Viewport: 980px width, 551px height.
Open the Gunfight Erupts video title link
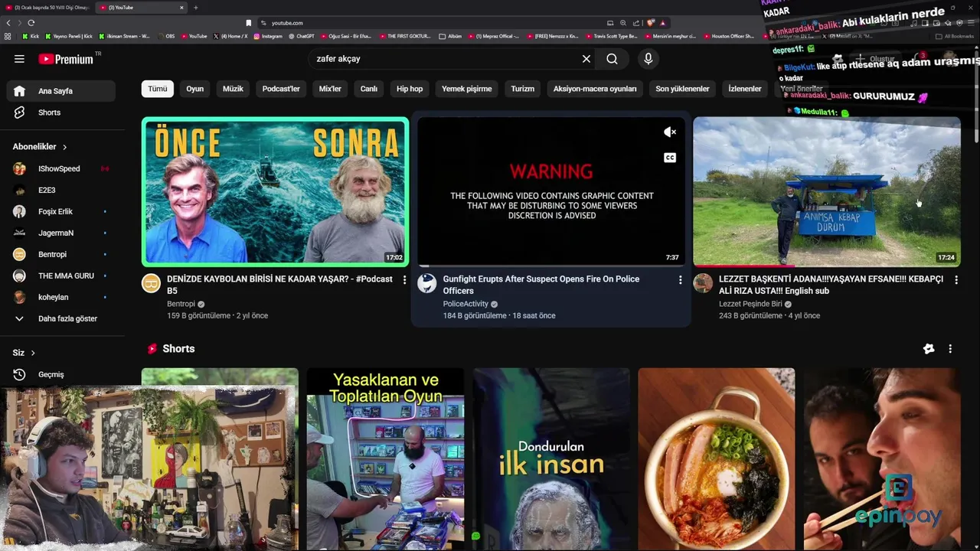coord(541,285)
